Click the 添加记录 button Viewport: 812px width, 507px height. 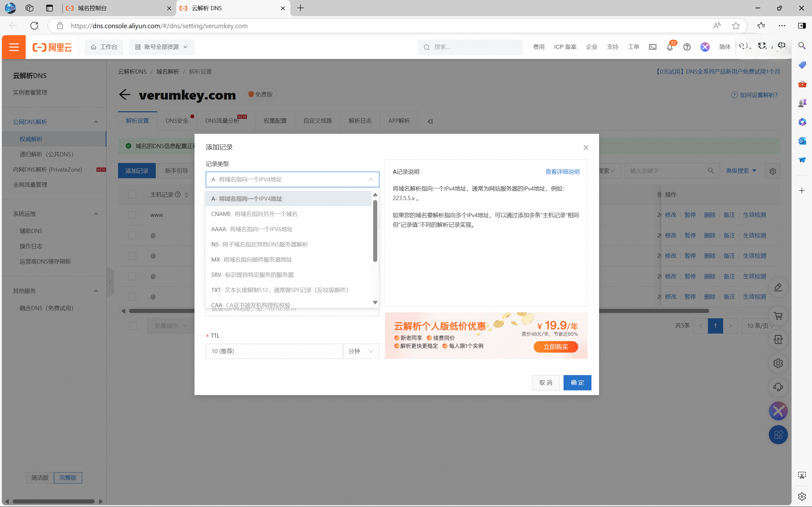[136, 171]
